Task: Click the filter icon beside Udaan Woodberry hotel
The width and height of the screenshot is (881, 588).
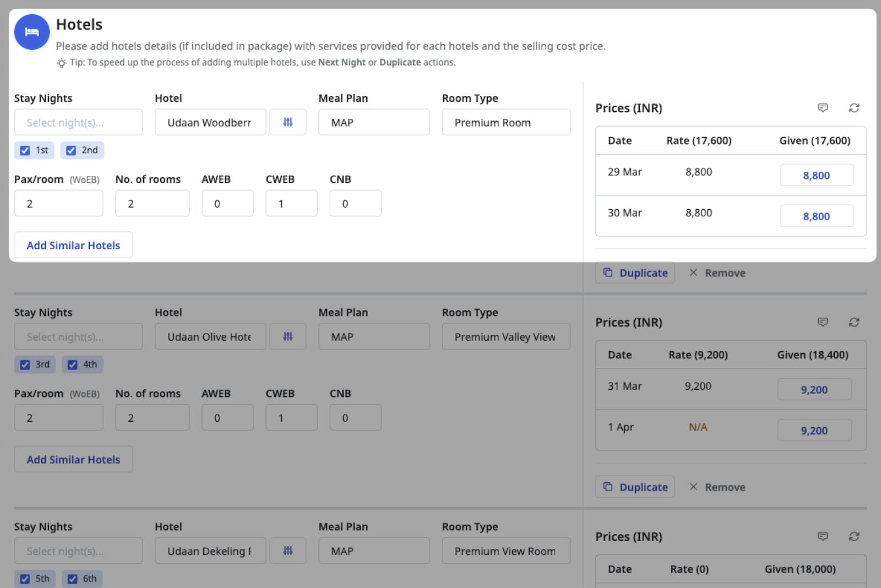Action: point(287,122)
